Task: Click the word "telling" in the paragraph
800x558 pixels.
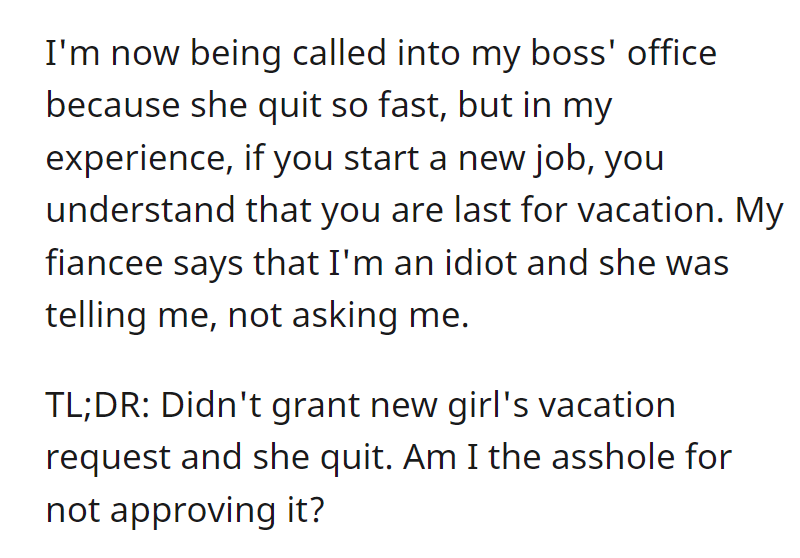Action: [x=95, y=316]
